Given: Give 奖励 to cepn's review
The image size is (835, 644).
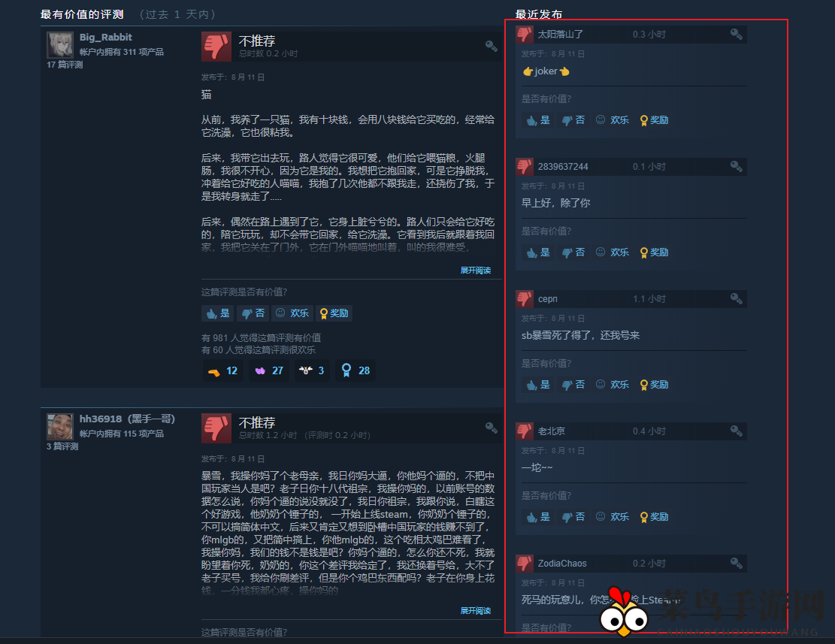Looking at the screenshot, I should coord(654,384).
